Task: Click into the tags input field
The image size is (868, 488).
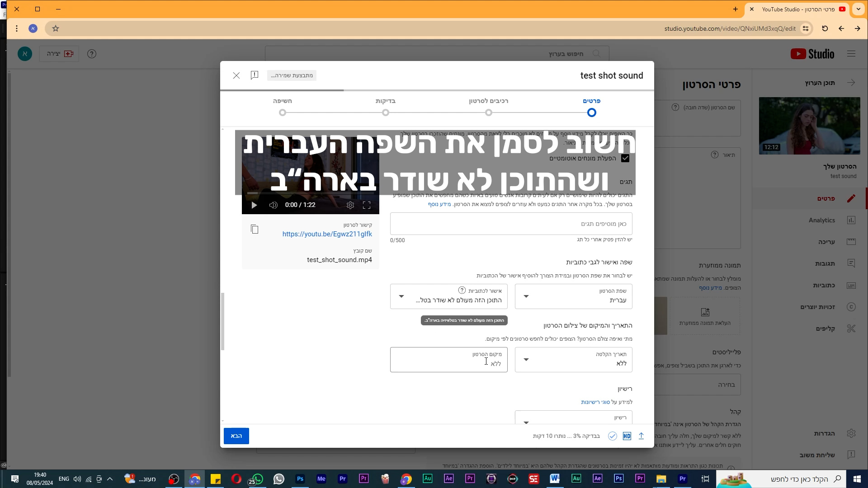Action: pos(511,224)
